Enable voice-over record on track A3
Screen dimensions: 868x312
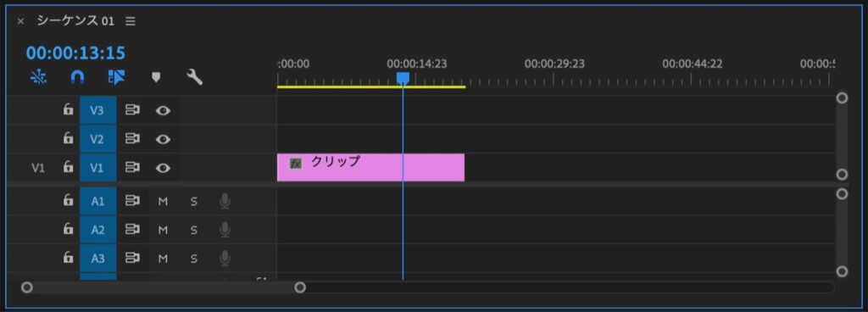coord(225,259)
